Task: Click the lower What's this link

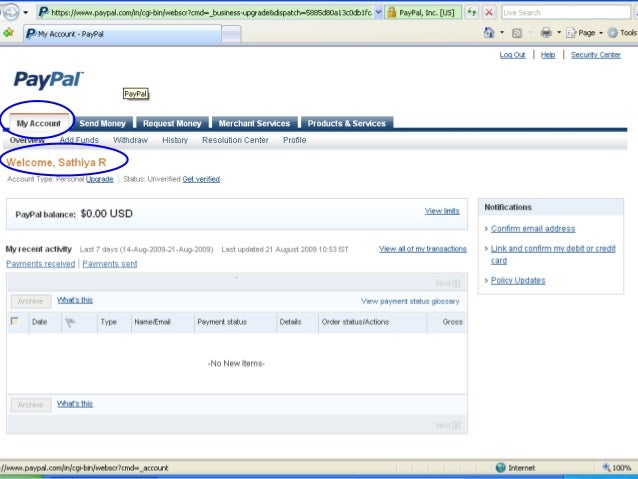Action: [75, 404]
